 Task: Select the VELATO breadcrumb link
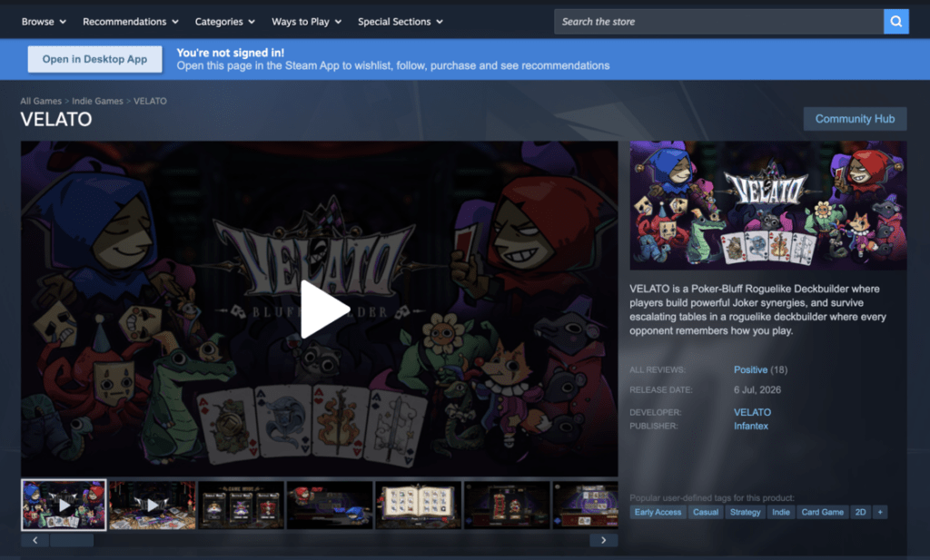(x=150, y=101)
